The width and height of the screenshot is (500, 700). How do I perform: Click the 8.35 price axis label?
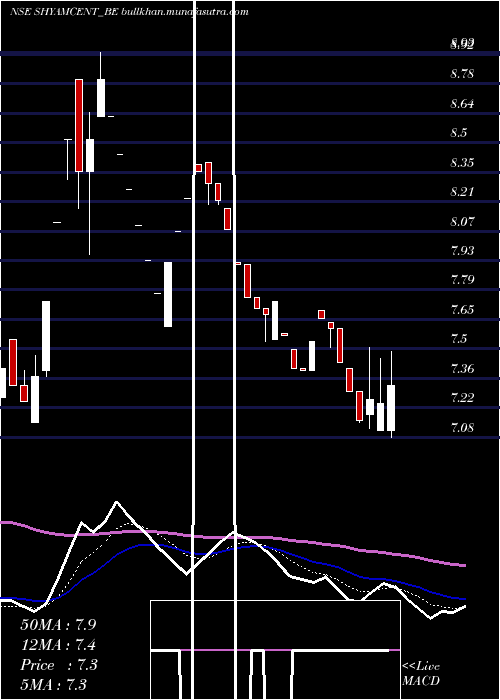(x=462, y=162)
